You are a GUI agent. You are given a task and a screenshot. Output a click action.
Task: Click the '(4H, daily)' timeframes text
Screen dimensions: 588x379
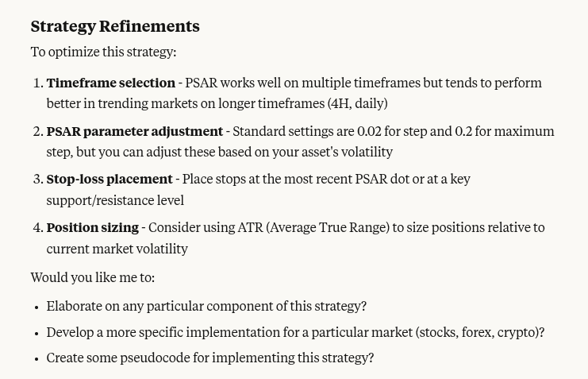click(358, 103)
